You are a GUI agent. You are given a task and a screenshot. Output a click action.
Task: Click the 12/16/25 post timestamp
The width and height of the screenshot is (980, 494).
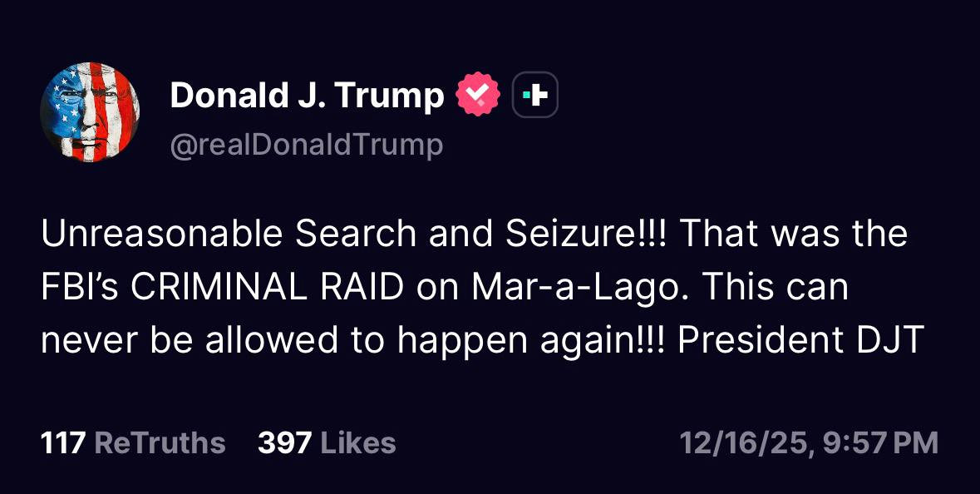point(808,443)
